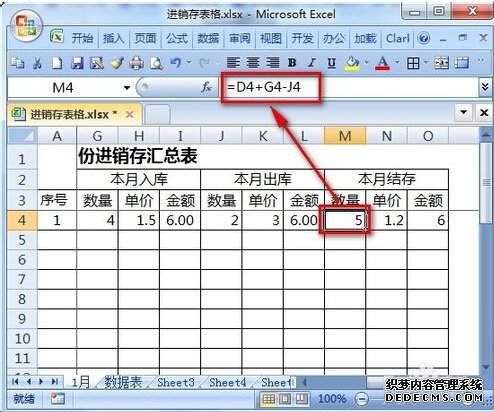Click the Center align icon

[253, 63]
